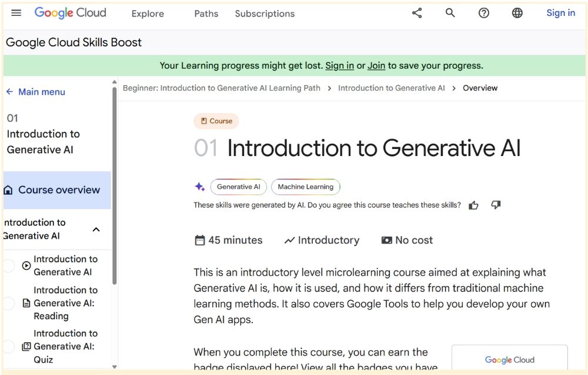Open help question mark icon
The height and width of the screenshot is (375, 588).
(484, 13)
